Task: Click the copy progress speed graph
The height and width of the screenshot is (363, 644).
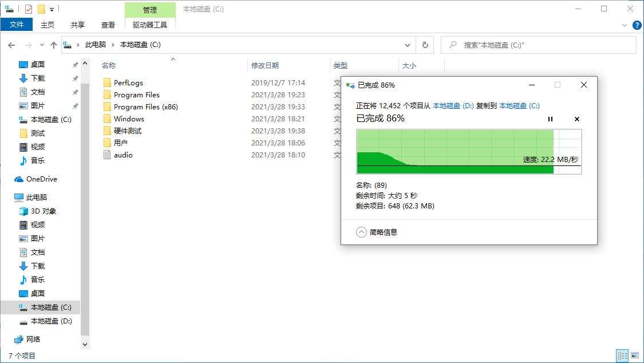Action: [x=469, y=152]
